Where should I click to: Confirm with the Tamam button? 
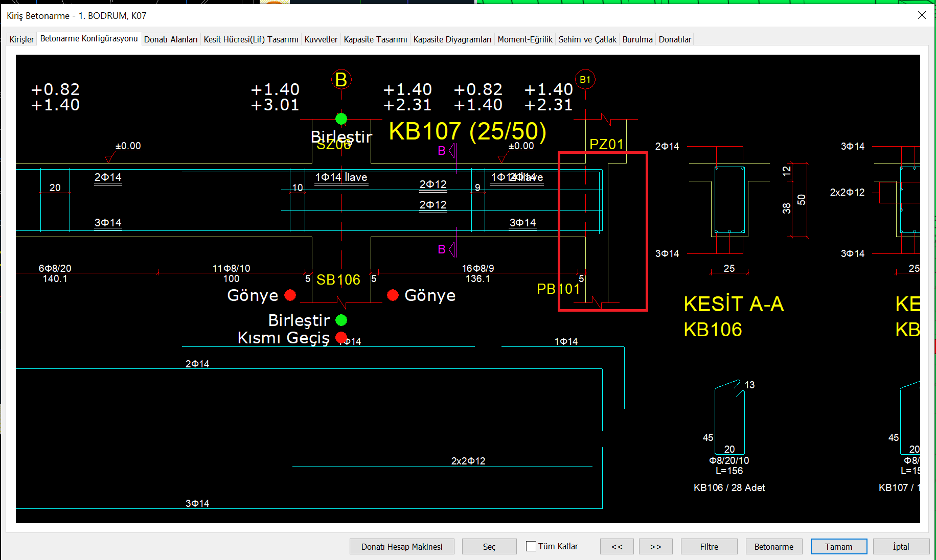839,547
